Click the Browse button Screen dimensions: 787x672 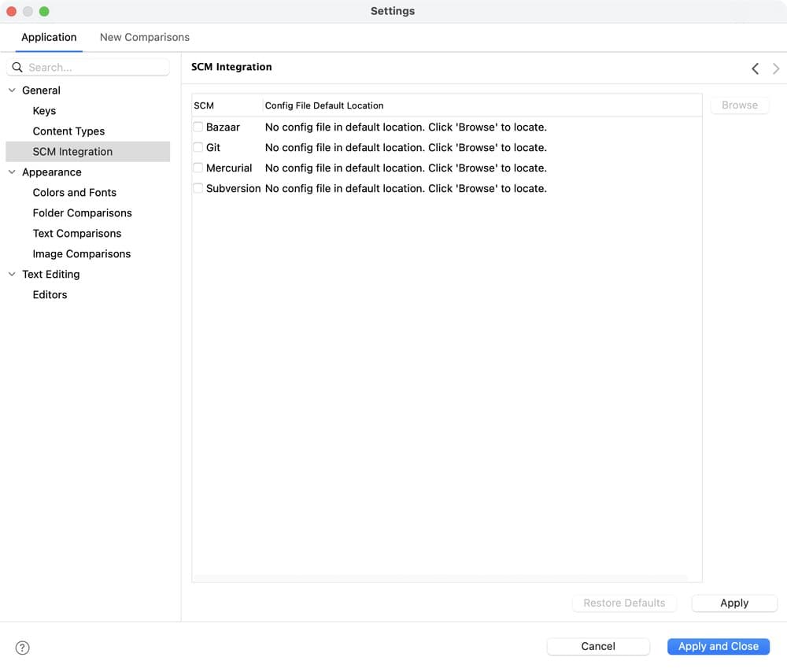tap(739, 105)
